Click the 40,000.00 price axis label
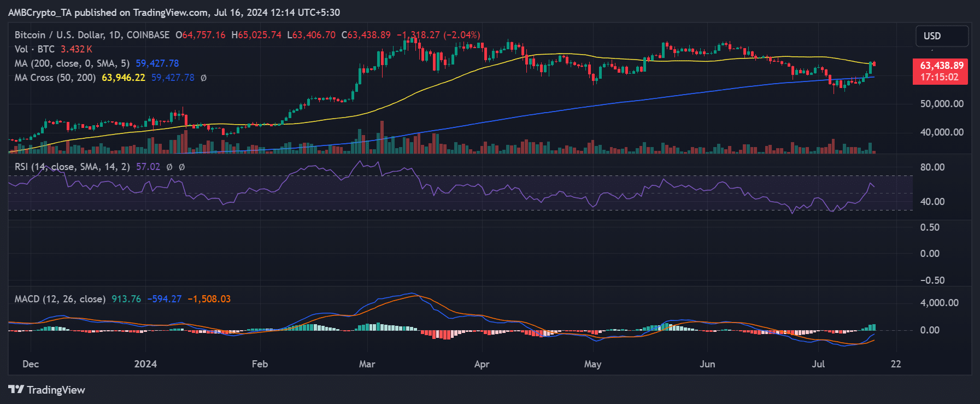 [942, 132]
